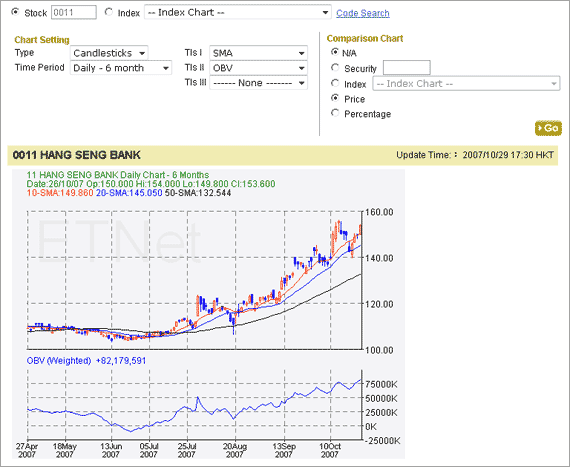Click the OBV (Weighted) label
Screen dimensions: 570x467
pos(59,361)
